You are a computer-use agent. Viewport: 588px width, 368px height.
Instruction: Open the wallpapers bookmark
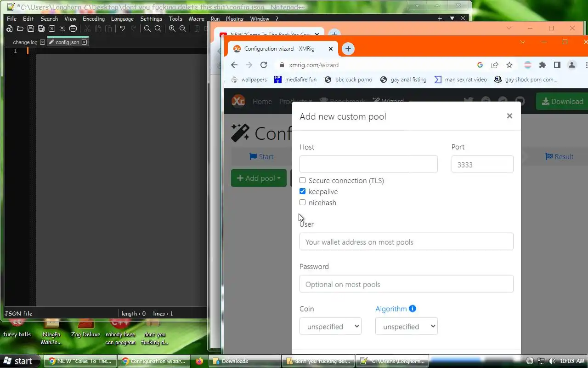[249, 80]
